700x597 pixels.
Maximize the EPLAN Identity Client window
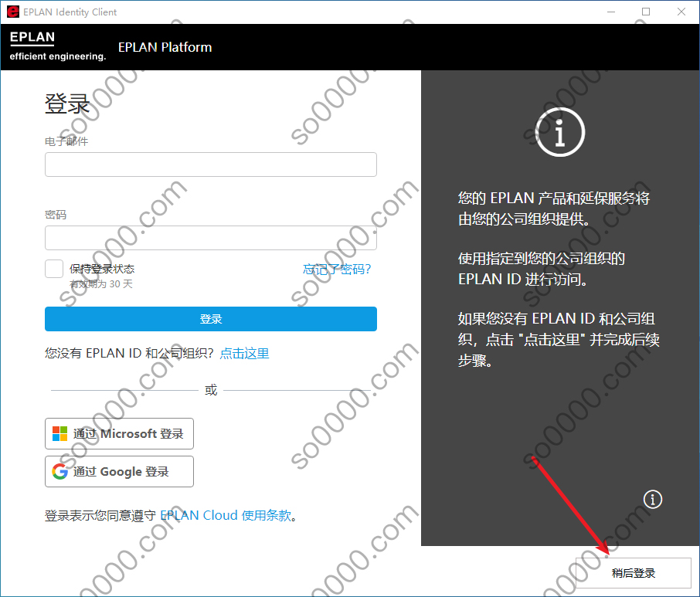(646, 12)
